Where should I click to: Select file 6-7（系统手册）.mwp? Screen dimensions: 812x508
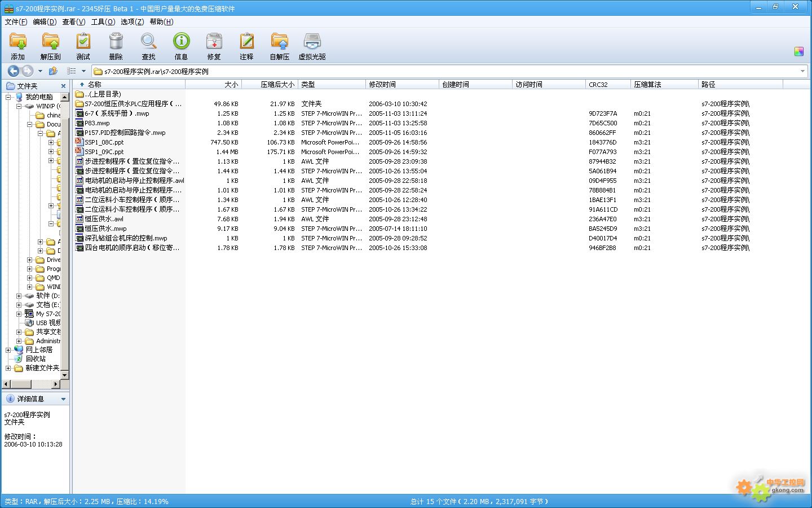click(117, 113)
